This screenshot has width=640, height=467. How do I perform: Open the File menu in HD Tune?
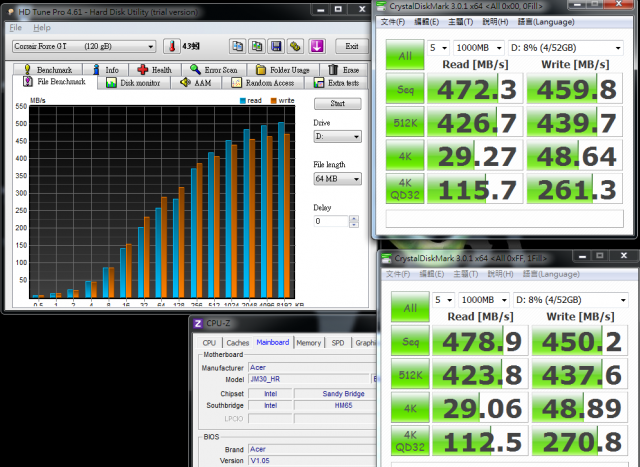click(16, 28)
